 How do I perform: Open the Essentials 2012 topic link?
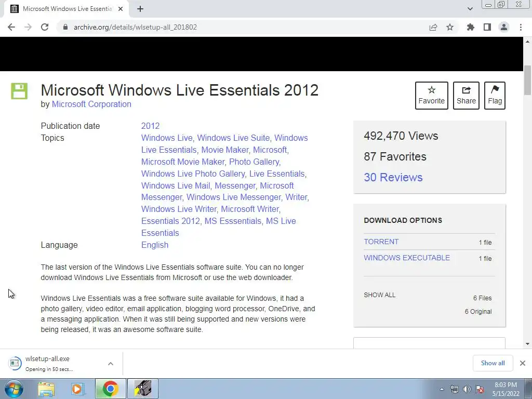tap(170, 221)
